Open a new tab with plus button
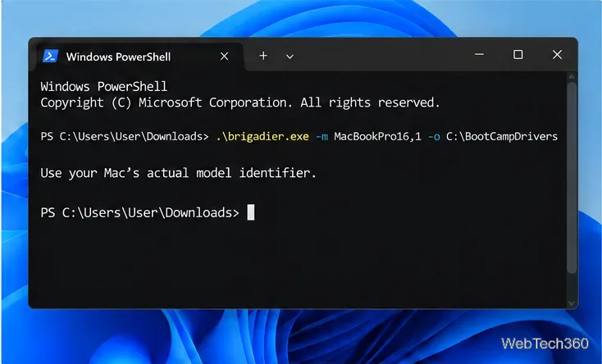 click(x=263, y=56)
